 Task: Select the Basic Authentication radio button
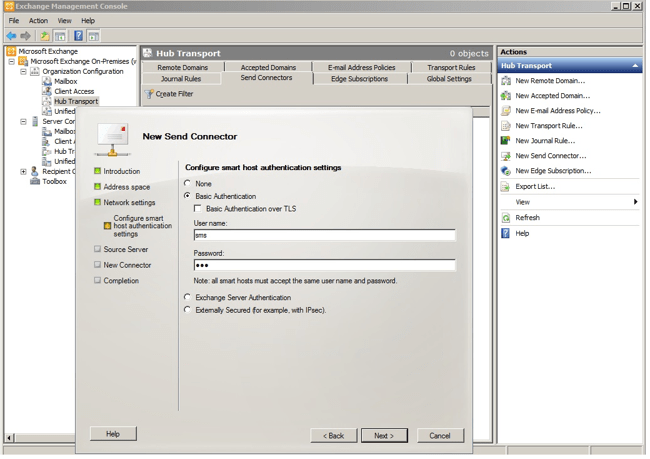pyautogui.click(x=188, y=196)
